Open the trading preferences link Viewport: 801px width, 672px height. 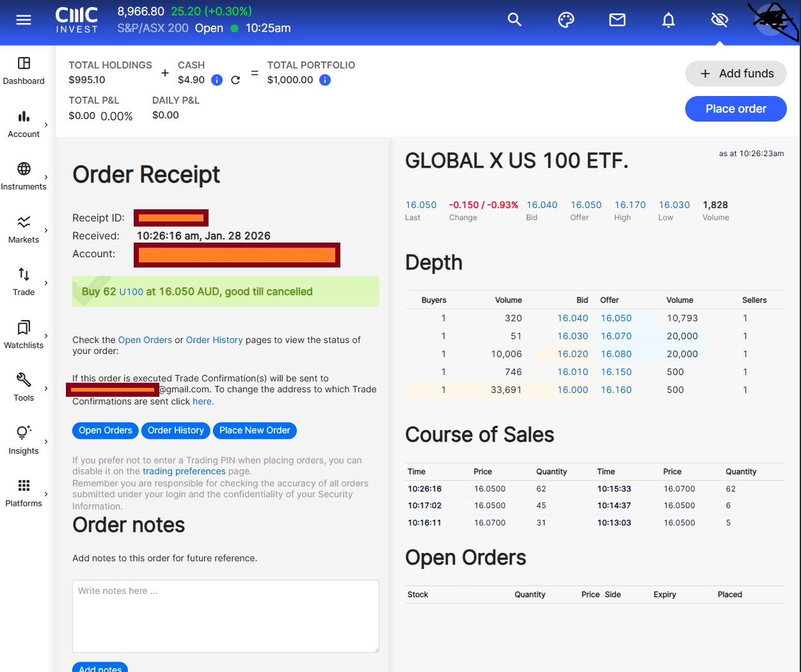coord(184,471)
